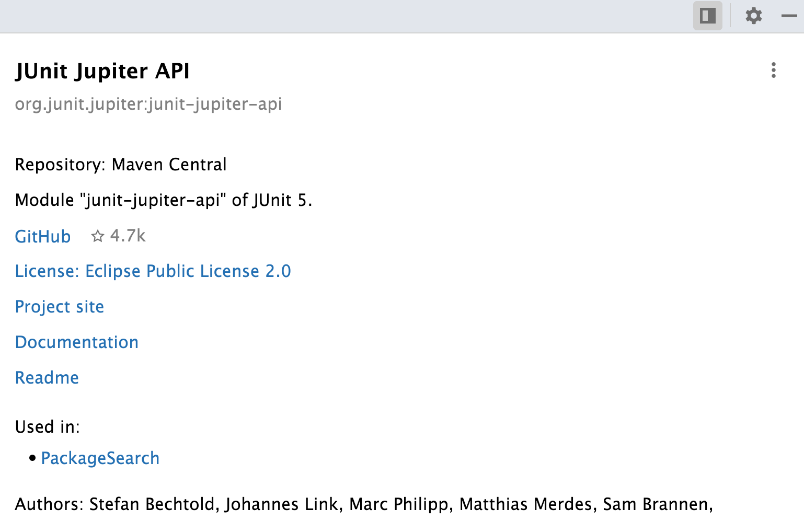Click the Repository: Maven Central text
The height and width of the screenshot is (532, 804).
[121, 165]
